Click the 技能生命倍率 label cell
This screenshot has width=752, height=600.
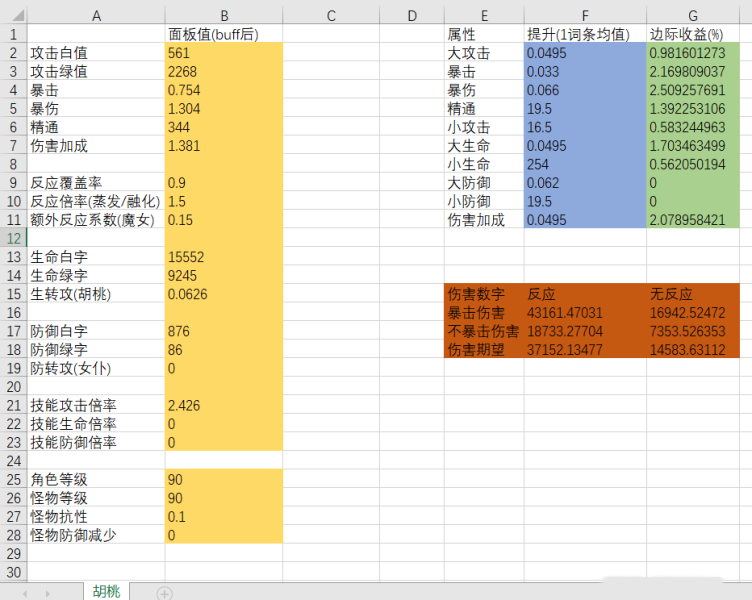pyautogui.click(x=96, y=424)
